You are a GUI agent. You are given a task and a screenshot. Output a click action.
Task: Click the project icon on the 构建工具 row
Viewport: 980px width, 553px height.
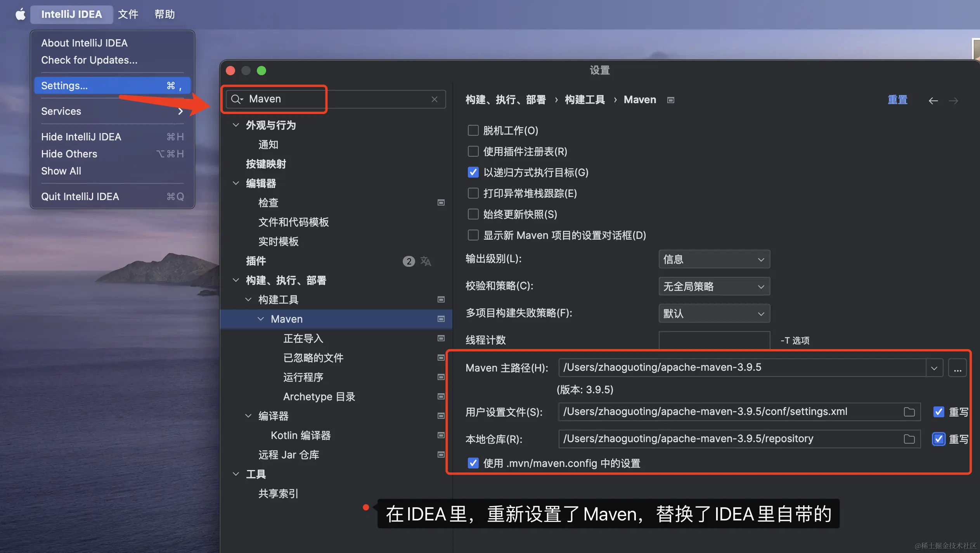point(441,299)
